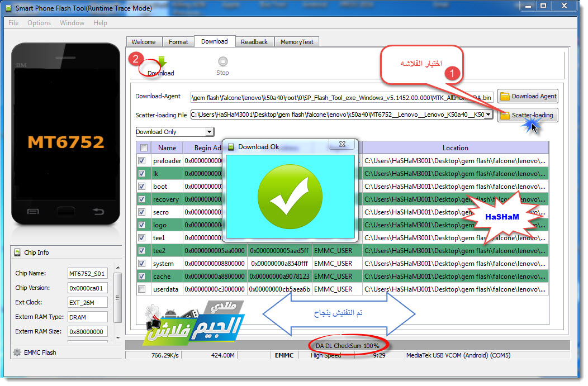Switch to the MemoryTest tab
Viewport: 588px width, 386px height.
[297, 42]
